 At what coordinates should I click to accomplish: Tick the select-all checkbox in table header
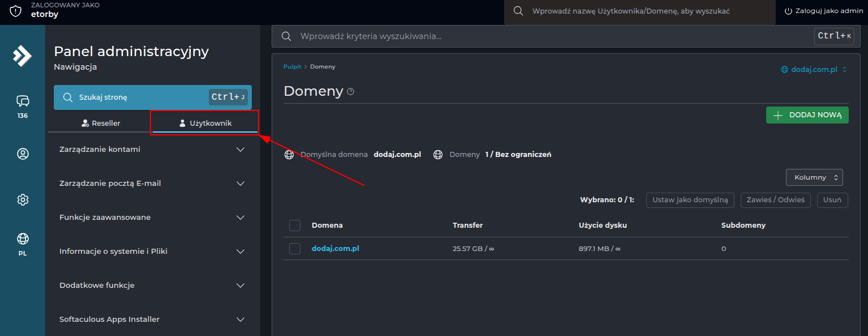(x=295, y=226)
